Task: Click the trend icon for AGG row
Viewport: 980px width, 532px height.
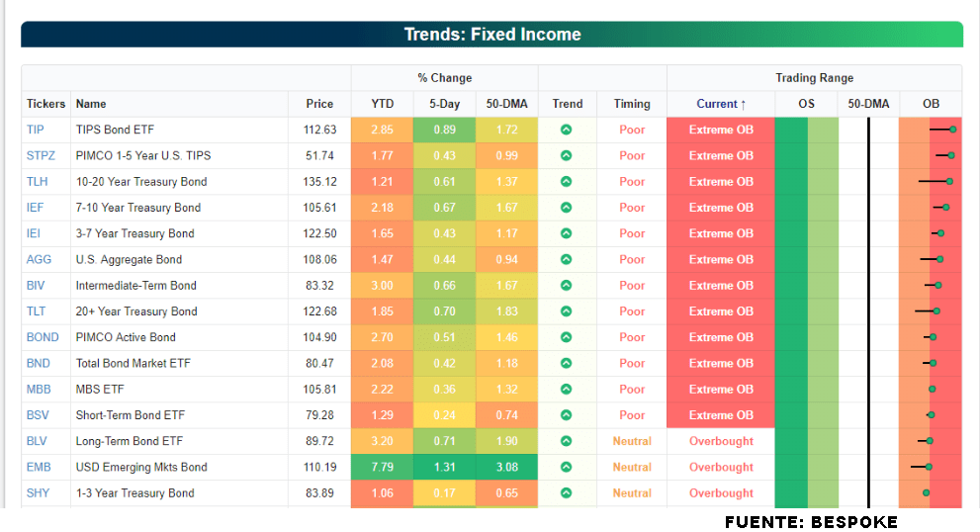Action: pos(567,259)
